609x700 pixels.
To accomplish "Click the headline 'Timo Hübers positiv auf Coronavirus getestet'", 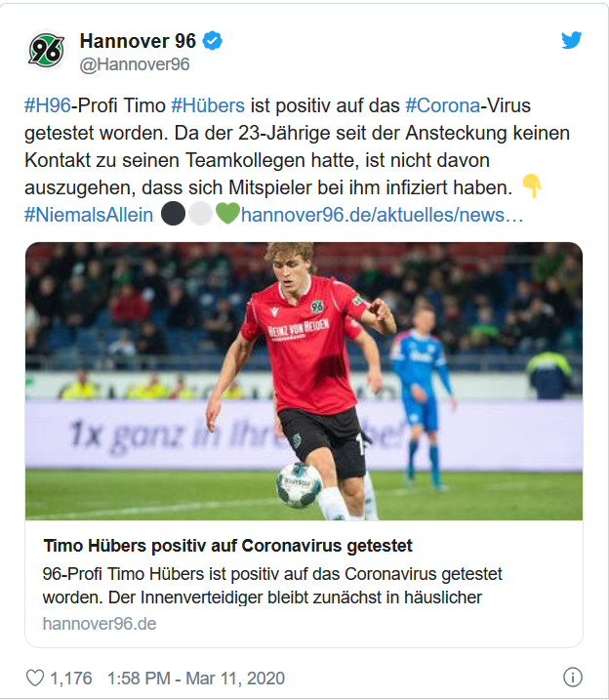I will pos(227,545).
